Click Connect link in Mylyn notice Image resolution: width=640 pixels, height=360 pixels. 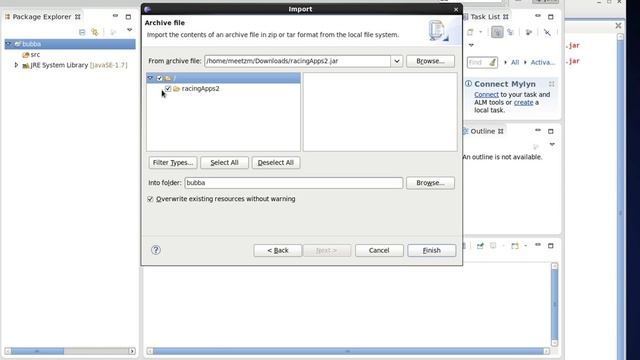pyautogui.click(x=486, y=94)
